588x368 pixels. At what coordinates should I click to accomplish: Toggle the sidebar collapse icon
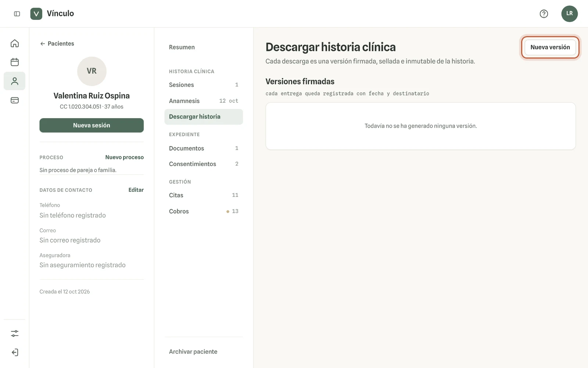[x=17, y=14]
